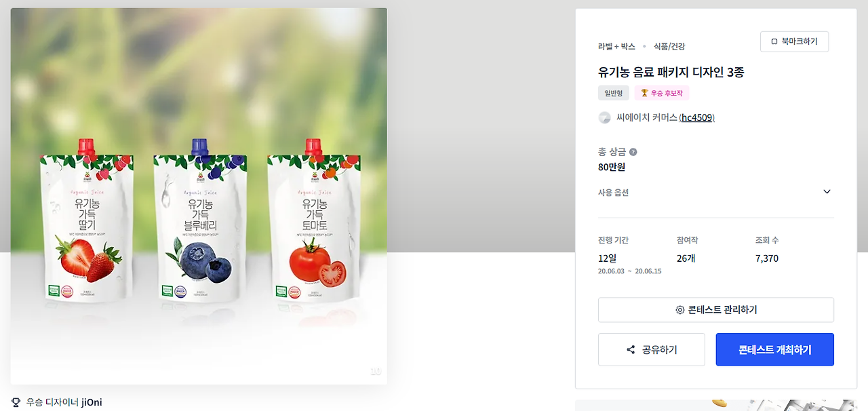Open designer jiOni's profile
Screen dimensions: 868x411
(x=92, y=402)
